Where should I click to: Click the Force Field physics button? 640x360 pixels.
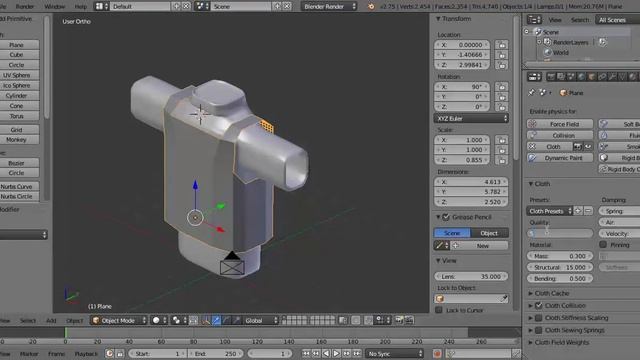[x=560, y=124]
